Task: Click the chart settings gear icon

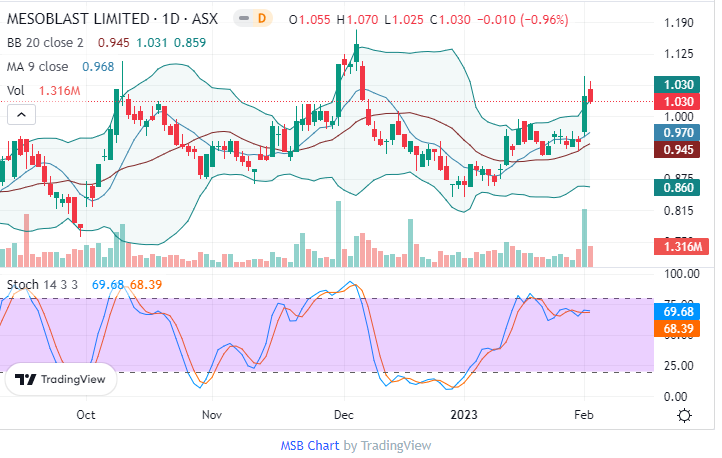Action: point(685,415)
